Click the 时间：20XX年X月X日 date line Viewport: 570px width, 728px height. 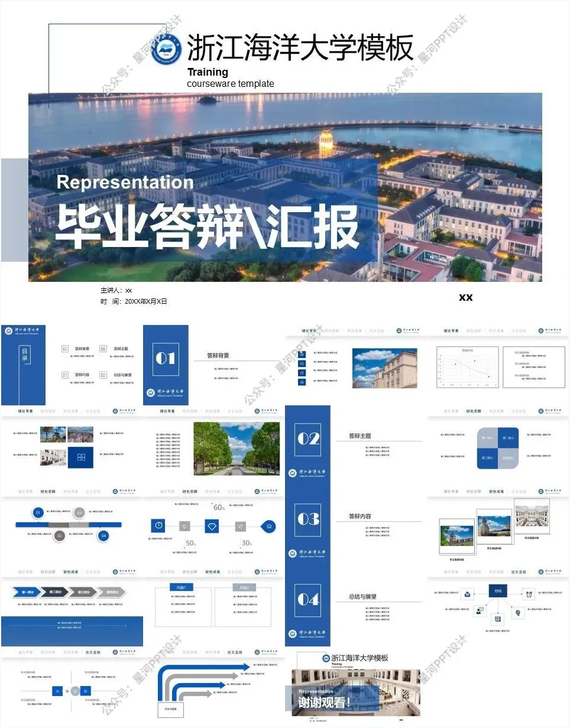click(x=134, y=301)
